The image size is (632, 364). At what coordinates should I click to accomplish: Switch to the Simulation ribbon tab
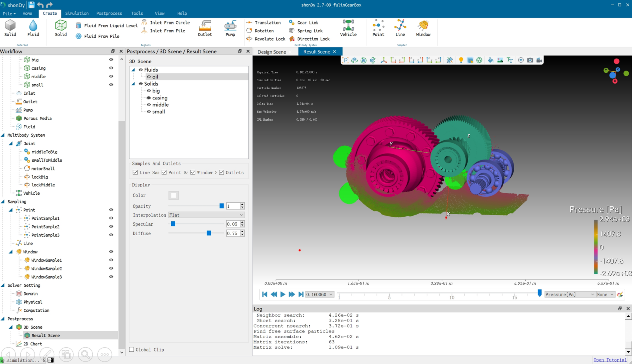click(x=77, y=14)
